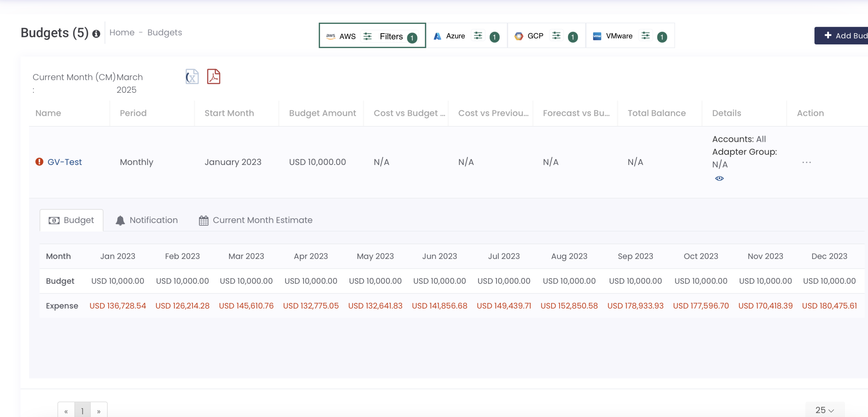Open GV-Test action ellipsis menu
This screenshot has width=868, height=417.
(807, 163)
